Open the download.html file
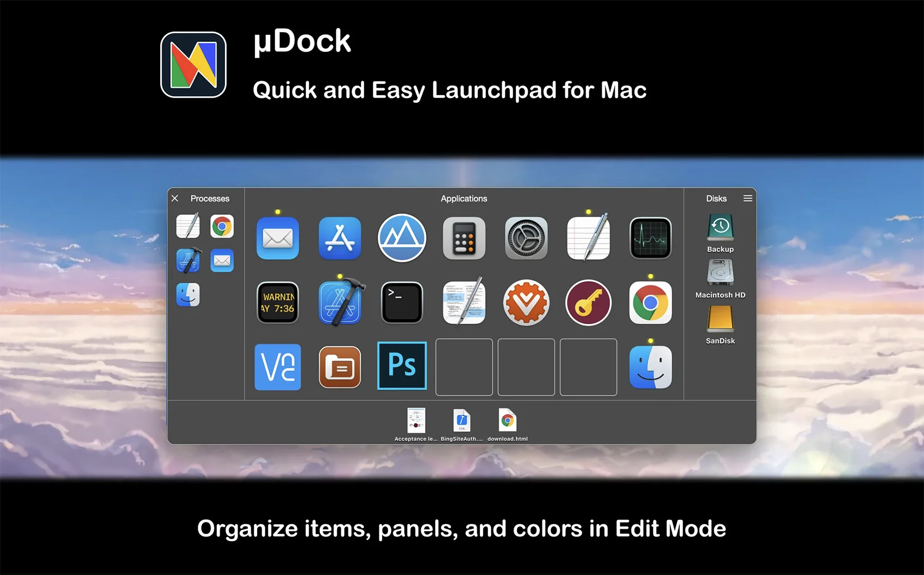 point(507,421)
